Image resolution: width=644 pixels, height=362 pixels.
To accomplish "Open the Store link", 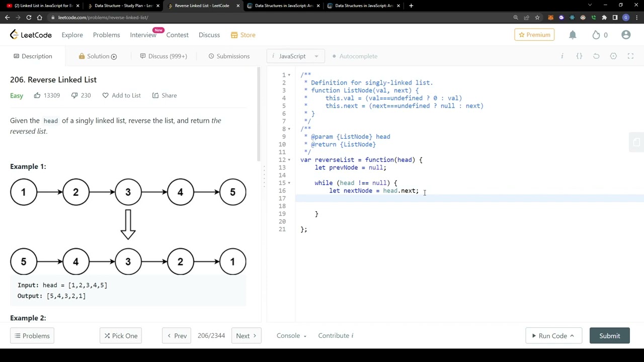I will (x=243, y=35).
